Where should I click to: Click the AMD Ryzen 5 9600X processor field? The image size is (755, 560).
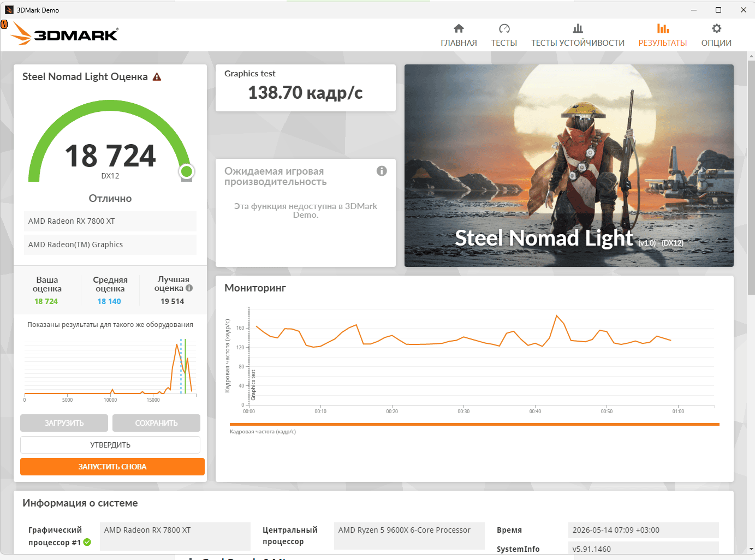[409, 536]
